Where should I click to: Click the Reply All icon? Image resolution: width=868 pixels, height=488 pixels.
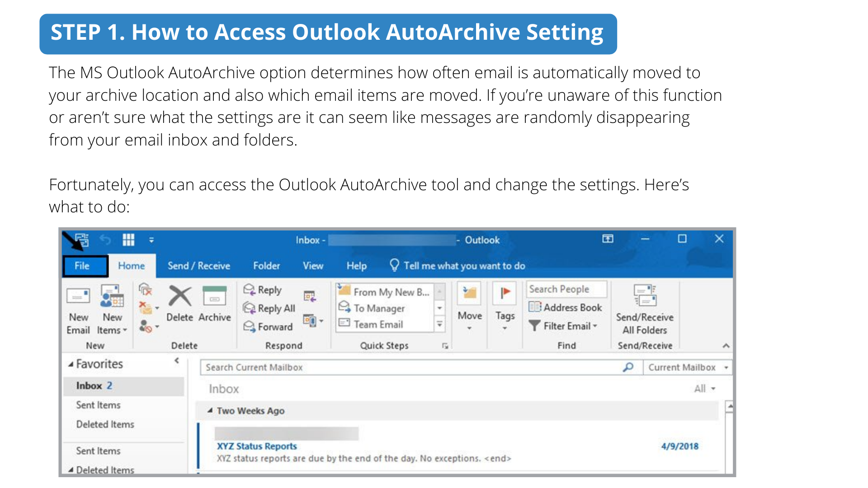(250, 308)
